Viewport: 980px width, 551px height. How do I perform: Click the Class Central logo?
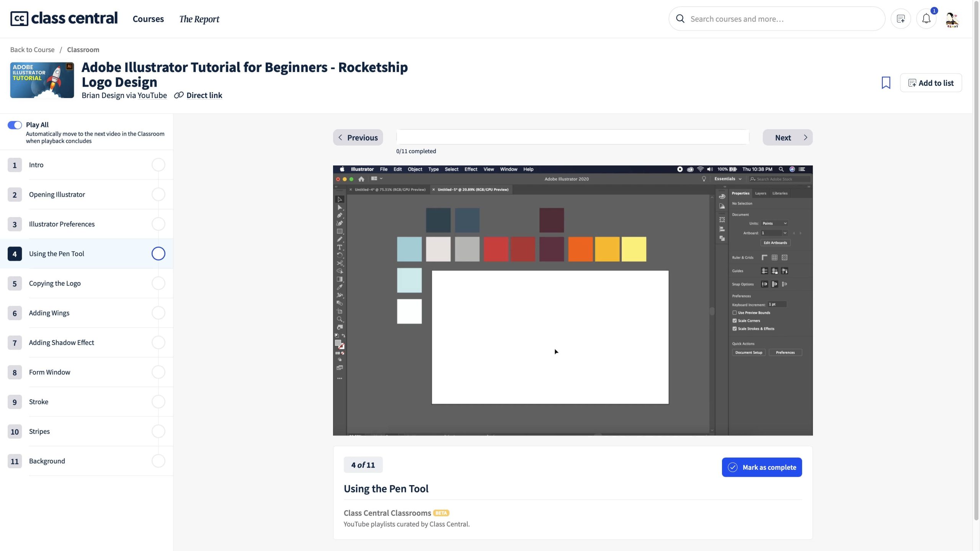tap(64, 18)
